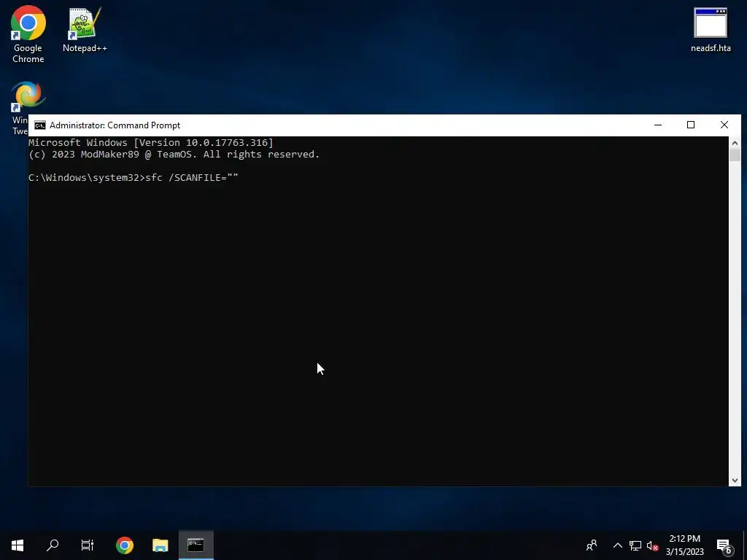Image resolution: width=747 pixels, height=560 pixels.
Task: Click the Microsoft Windows version text line
Action: point(151,142)
